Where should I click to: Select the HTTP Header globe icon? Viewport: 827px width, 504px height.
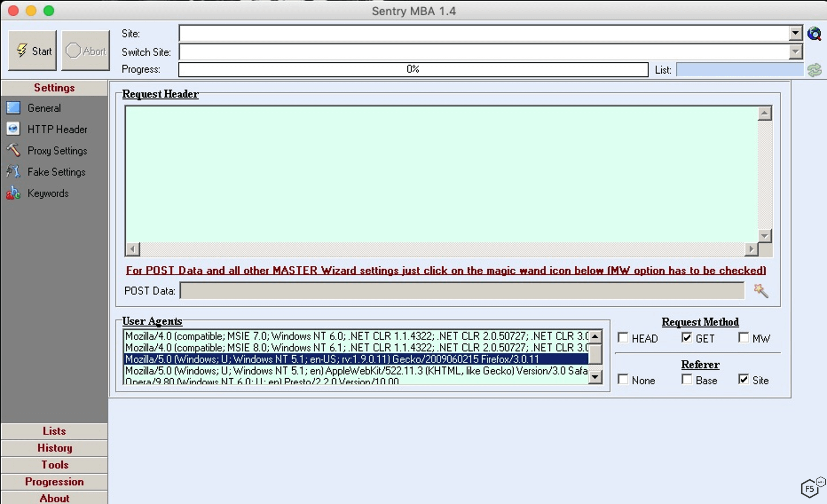click(x=13, y=129)
